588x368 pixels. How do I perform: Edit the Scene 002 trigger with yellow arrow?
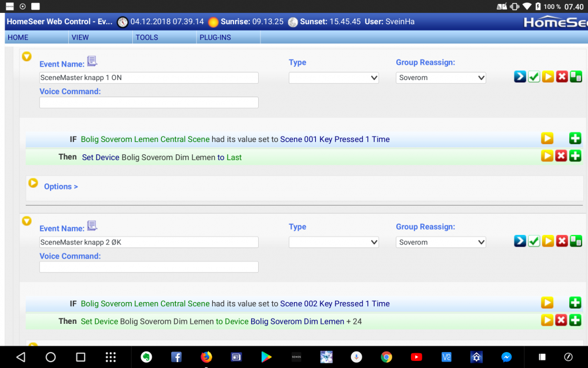click(x=547, y=303)
